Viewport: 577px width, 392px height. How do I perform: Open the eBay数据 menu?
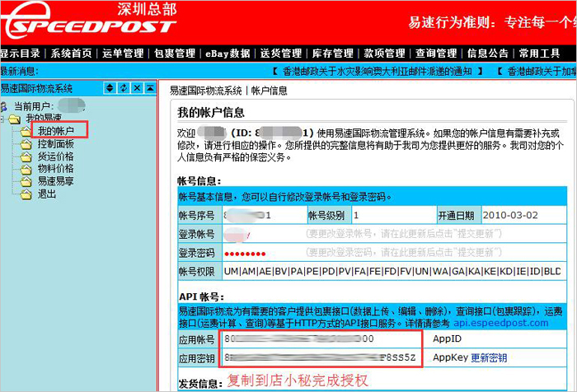coord(228,54)
